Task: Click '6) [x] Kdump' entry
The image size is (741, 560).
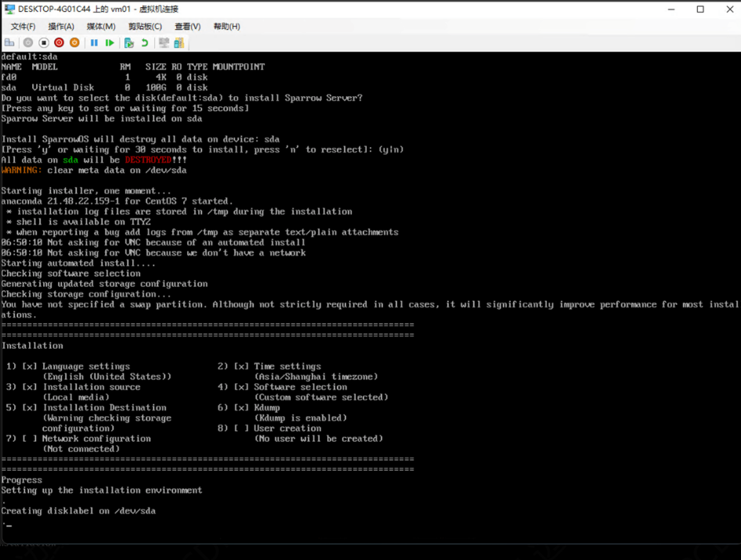Action: tap(249, 408)
